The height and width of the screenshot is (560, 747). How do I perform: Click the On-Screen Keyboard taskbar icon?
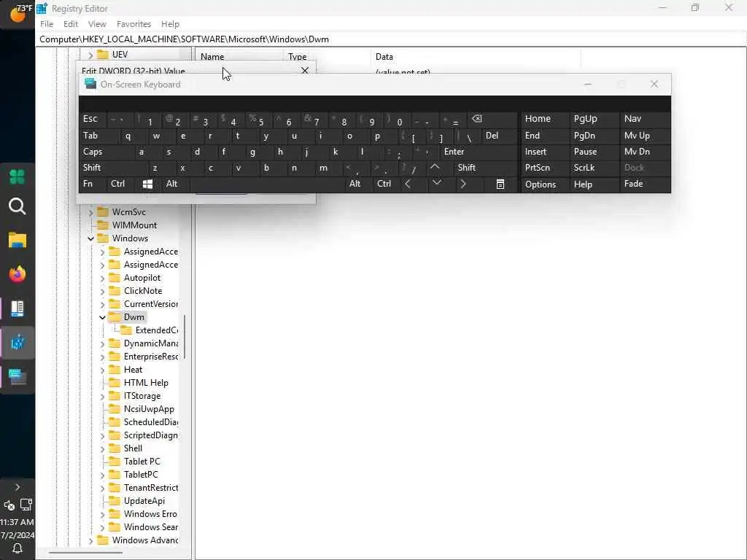(x=18, y=377)
